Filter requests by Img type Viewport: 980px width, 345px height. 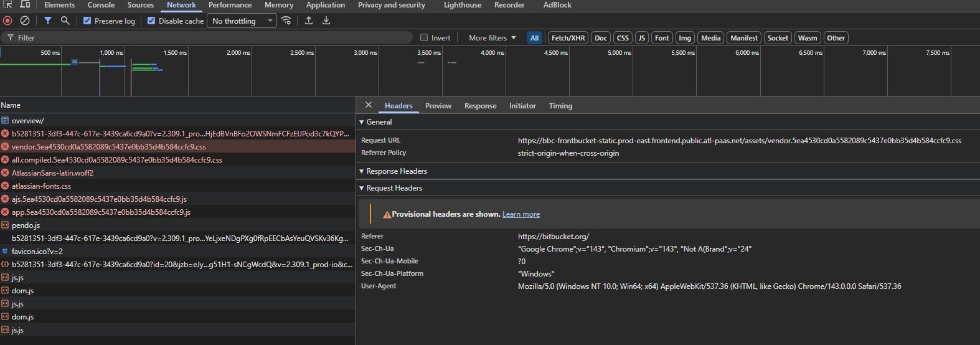coord(685,38)
